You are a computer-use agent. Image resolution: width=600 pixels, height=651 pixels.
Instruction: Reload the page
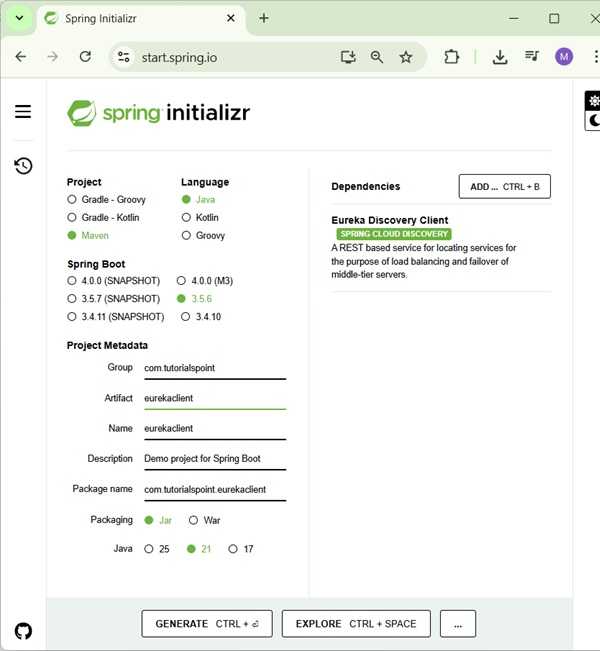pyautogui.click(x=85, y=56)
